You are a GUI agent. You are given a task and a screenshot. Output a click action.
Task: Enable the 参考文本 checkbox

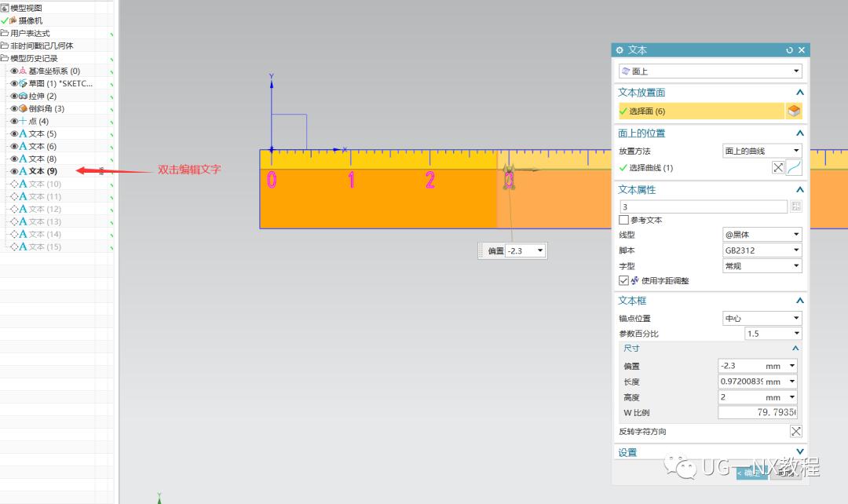tap(623, 220)
